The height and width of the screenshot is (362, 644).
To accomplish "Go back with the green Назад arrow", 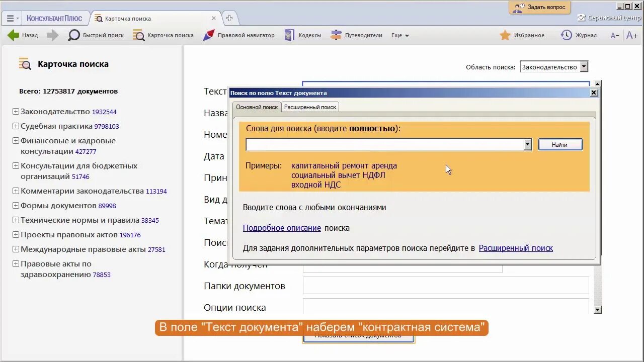I will [23, 35].
